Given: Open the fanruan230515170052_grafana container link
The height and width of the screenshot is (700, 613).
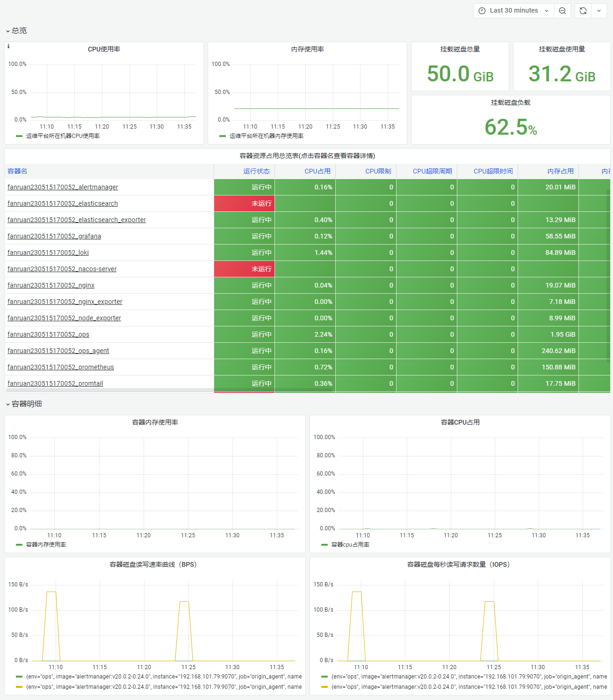Looking at the screenshot, I should point(54,236).
